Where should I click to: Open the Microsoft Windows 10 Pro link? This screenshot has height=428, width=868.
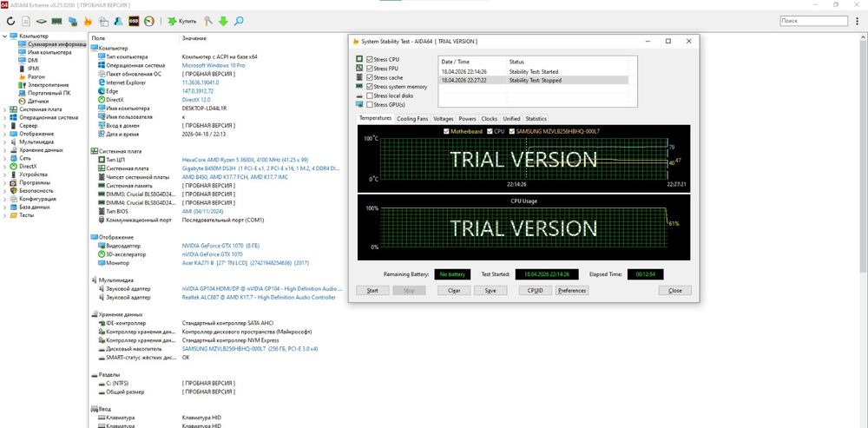click(x=214, y=65)
